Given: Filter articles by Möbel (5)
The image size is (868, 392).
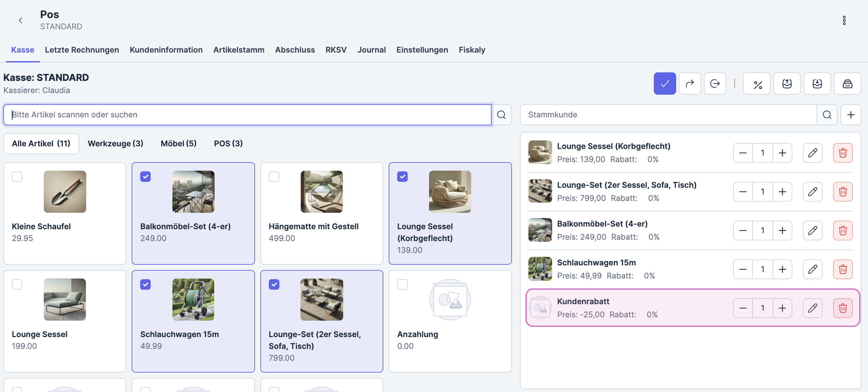Looking at the screenshot, I should tap(178, 143).
